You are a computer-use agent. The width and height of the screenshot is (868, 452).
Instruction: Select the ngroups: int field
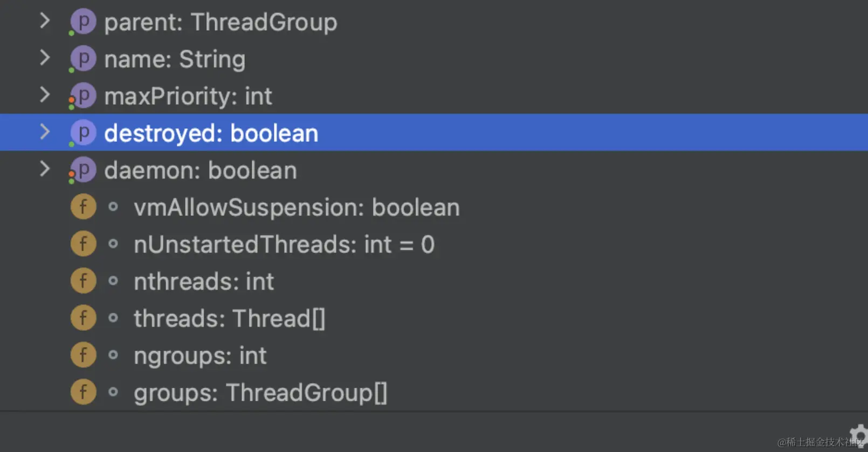(200, 356)
